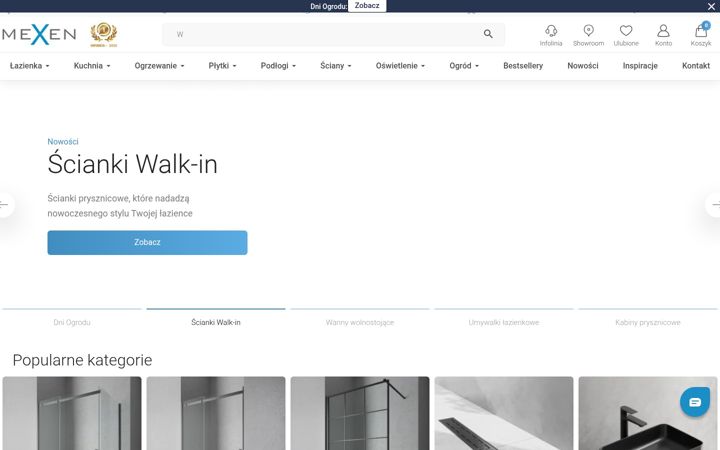Expand the Ogrzewanie menu
Viewport: 720px width, 450px height.
[x=159, y=66]
